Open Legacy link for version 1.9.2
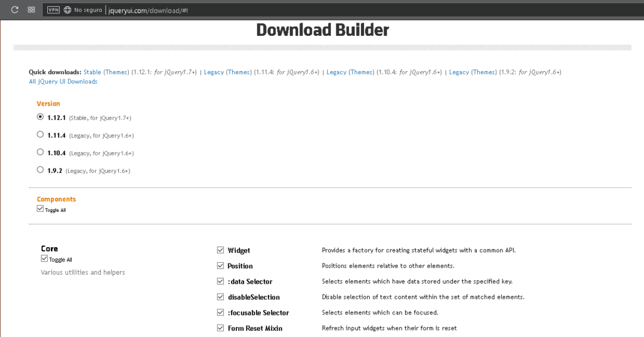 point(458,72)
